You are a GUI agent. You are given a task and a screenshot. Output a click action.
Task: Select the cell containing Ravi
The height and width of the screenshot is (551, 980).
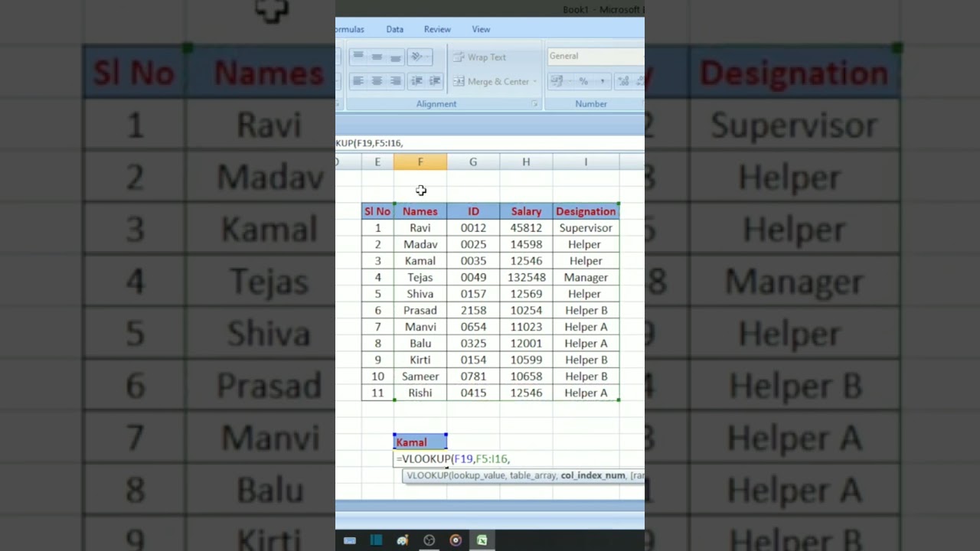(420, 228)
